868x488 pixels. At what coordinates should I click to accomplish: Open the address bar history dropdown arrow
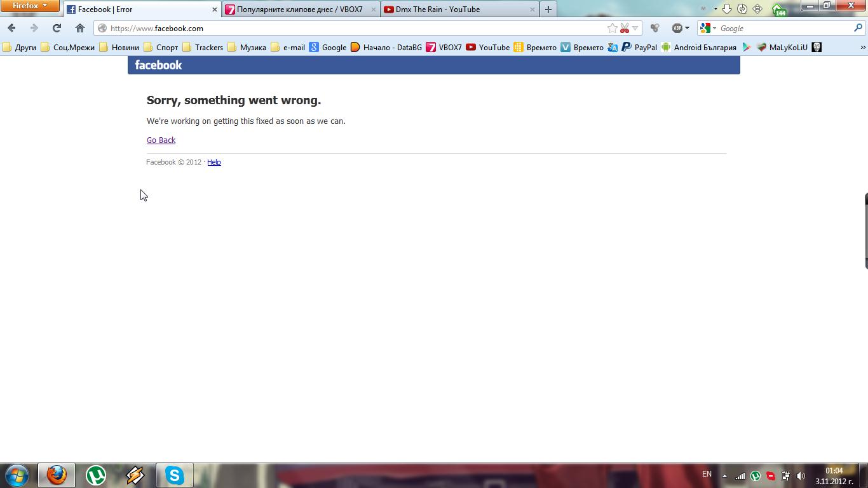pos(635,28)
